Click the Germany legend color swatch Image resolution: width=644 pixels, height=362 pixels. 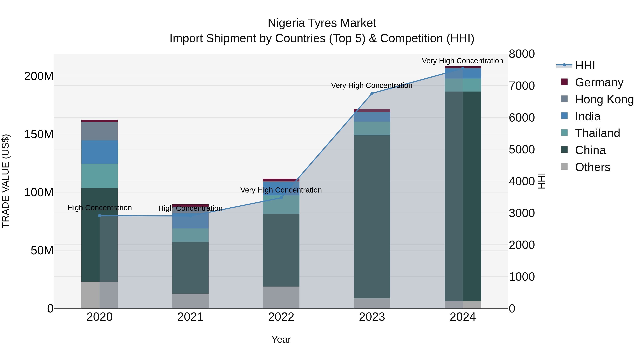(564, 82)
